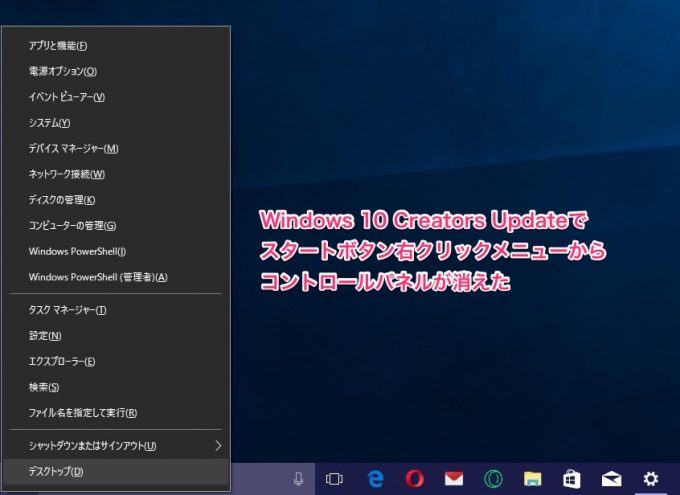The height and width of the screenshot is (495, 680).
Task: Open File Explorer folder icon on taskbar
Action: (x=533, y=479)
